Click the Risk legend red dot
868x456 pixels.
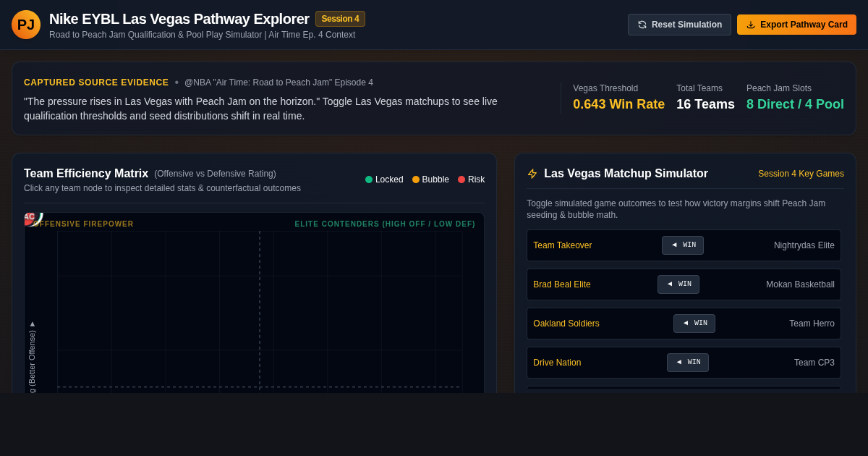pyautogui.click(x=461, y=180)
